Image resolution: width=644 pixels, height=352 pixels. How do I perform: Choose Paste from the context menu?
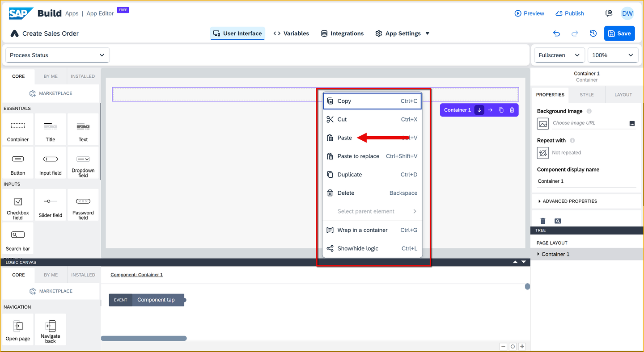tap(373, 138)
